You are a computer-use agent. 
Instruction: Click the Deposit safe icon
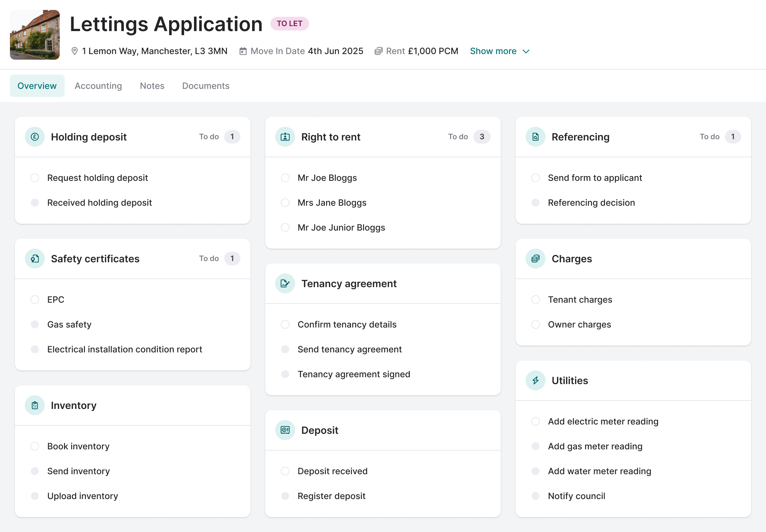pos(285,430)
